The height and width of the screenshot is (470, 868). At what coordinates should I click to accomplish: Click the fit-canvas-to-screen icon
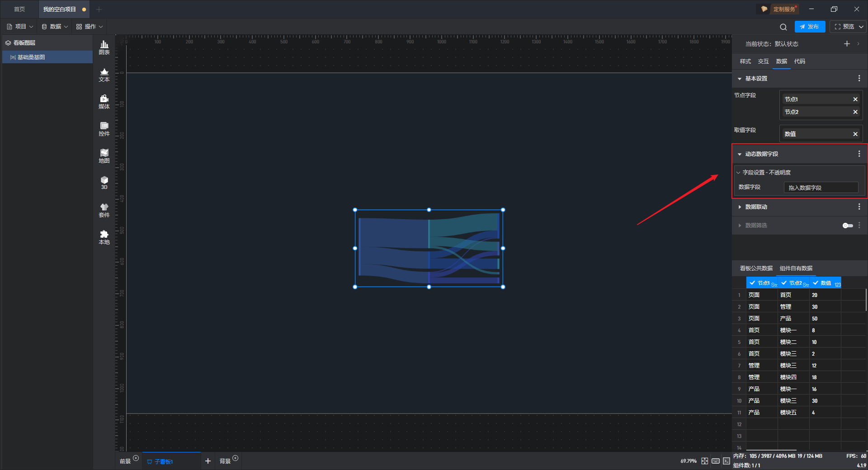(x=705, y=461)
